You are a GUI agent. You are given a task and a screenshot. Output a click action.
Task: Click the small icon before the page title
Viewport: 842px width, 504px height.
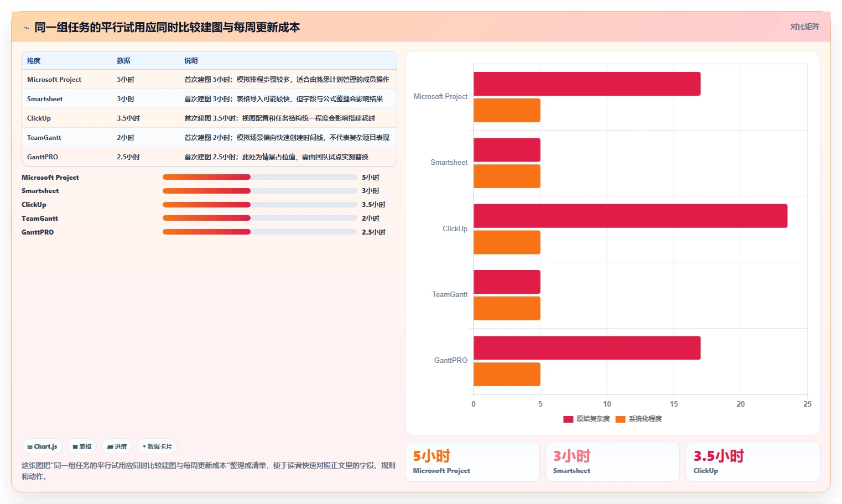click(26, 28)
